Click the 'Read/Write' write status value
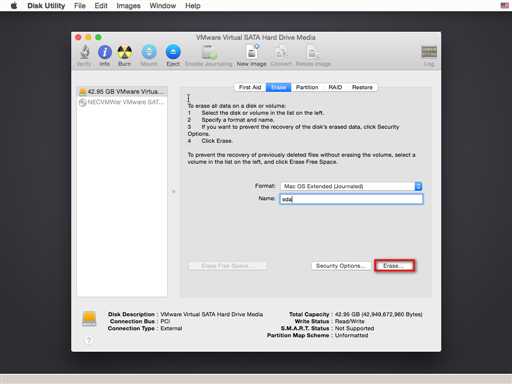 [x=349, y=321]
